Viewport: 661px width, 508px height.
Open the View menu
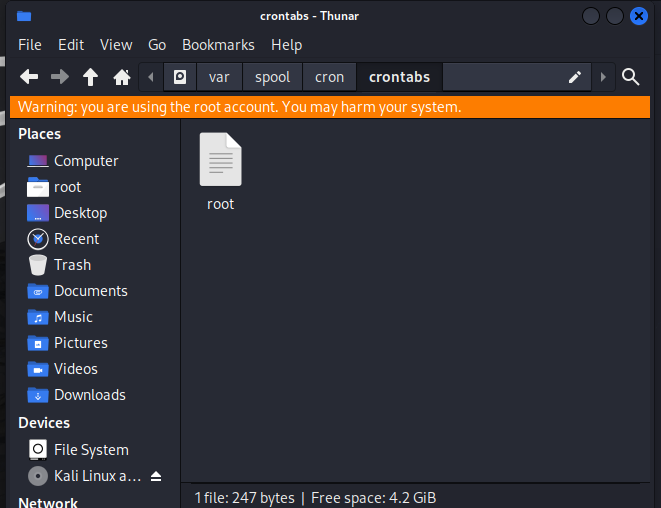tap(116, 45)
